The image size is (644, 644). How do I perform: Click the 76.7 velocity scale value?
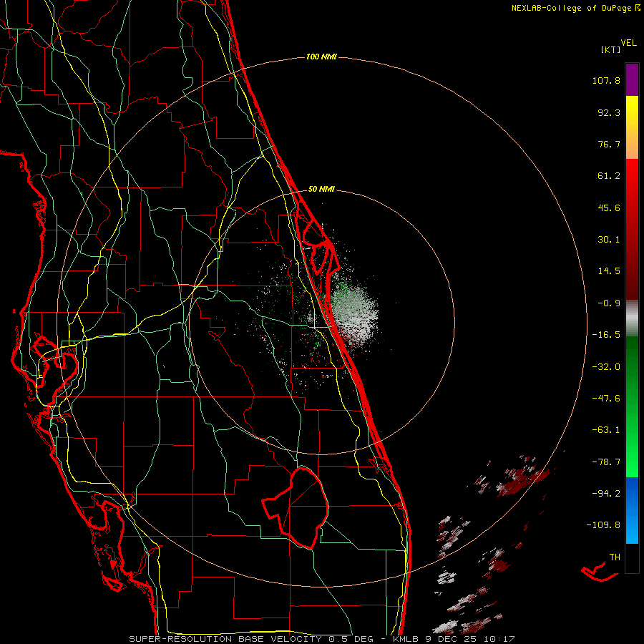click(x=609, y=144)
